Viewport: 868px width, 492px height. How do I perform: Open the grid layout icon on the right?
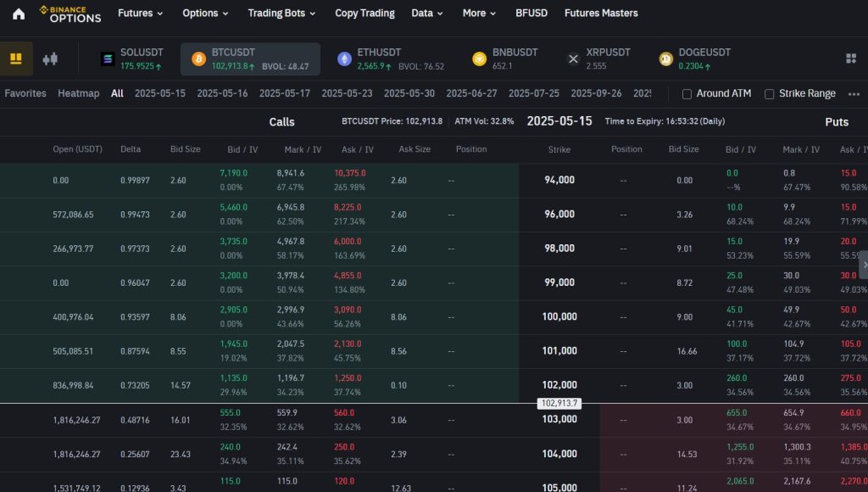tap(850, 58)
